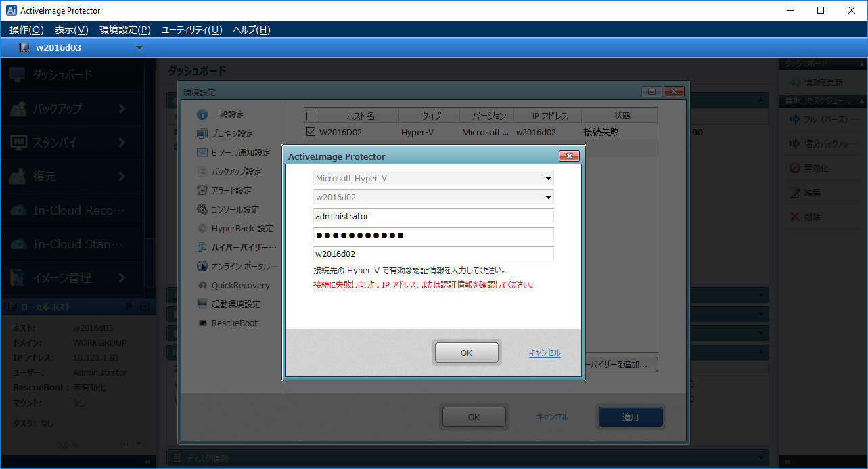Viewport: 868px width, 469px height.
Task: Click ダッシュボード monitor icon in sidebar
Action: click(x=18, y=74)
